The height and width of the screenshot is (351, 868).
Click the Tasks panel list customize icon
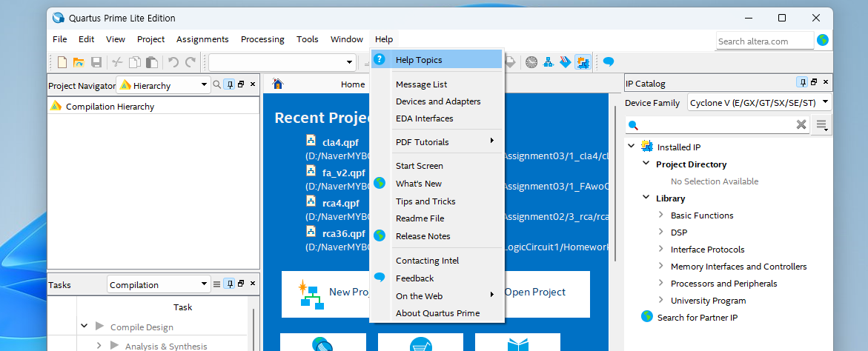217,284
